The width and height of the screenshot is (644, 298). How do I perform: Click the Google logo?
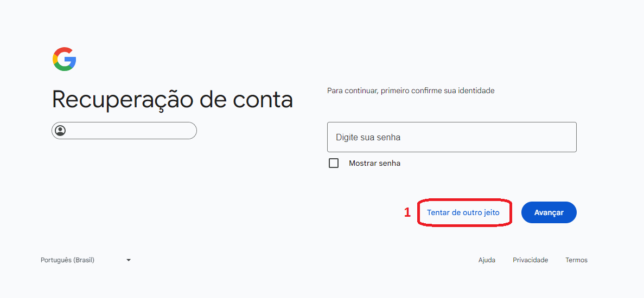[x=64, y=59]
